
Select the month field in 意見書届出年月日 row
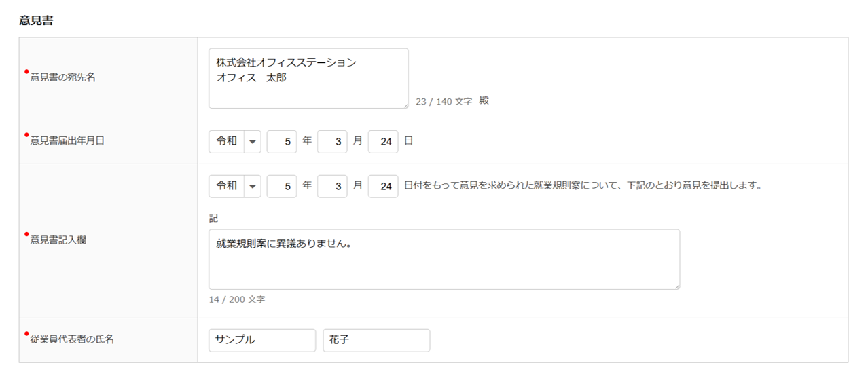[332, 141]
